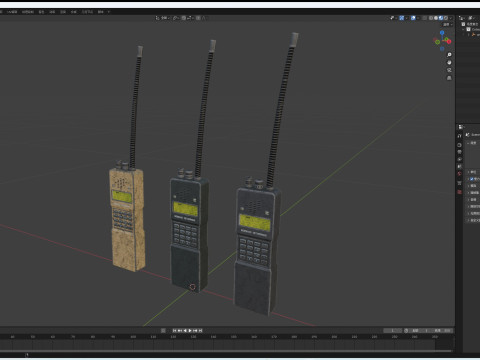This screenshot has height=360, width=480.
Task: Jump to previous keyframe
Action: 180,330
